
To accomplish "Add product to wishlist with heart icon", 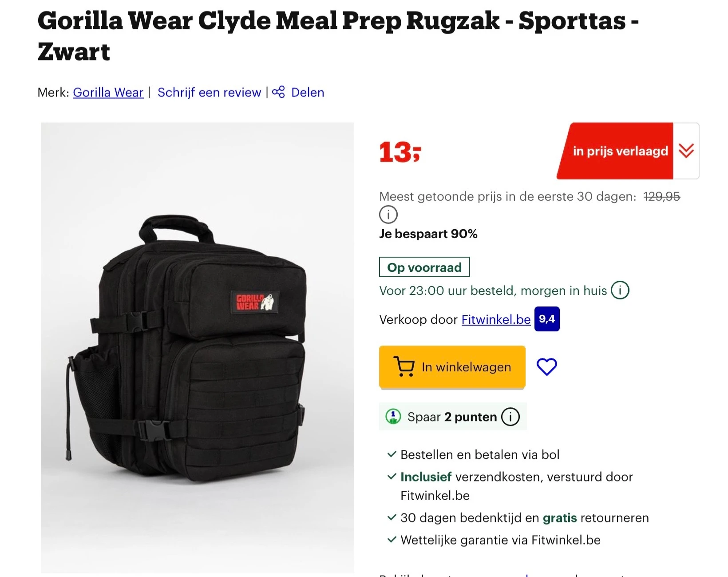I will (546, 367).
